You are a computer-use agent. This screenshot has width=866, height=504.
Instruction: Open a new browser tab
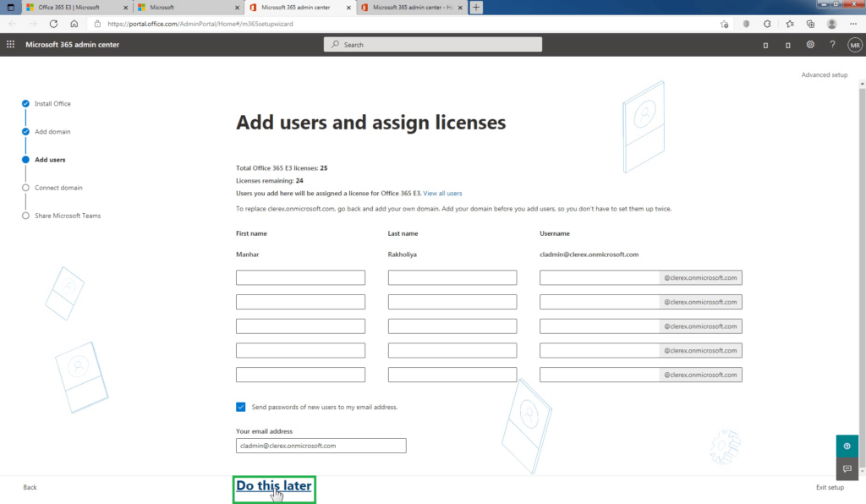[476, 7]
